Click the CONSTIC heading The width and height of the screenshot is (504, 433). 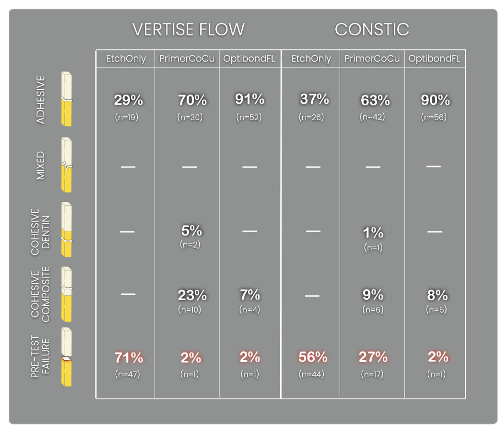point(372,29)
